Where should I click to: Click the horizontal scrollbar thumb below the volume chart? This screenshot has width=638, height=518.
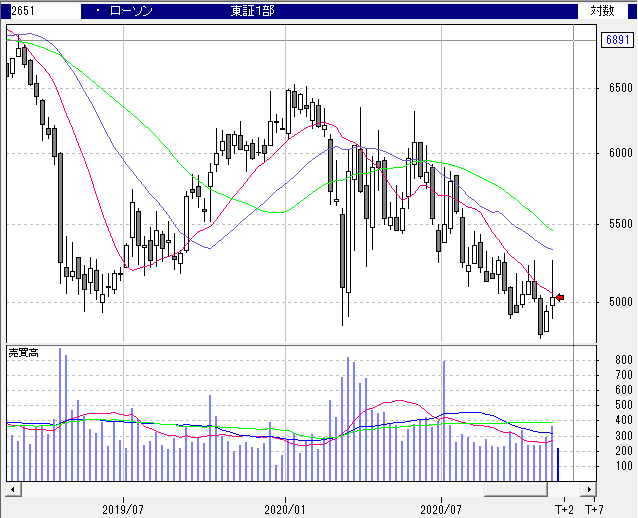[x=516, y=489]
